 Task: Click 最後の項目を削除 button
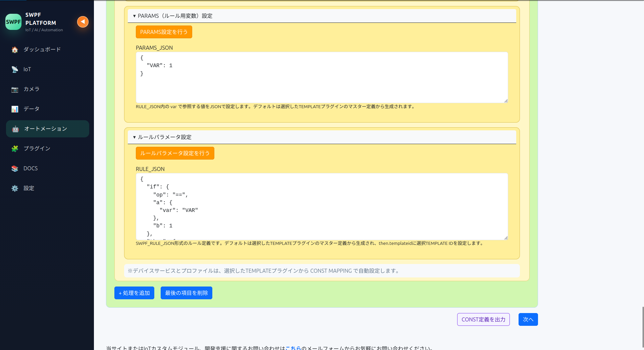pos(186,293)
